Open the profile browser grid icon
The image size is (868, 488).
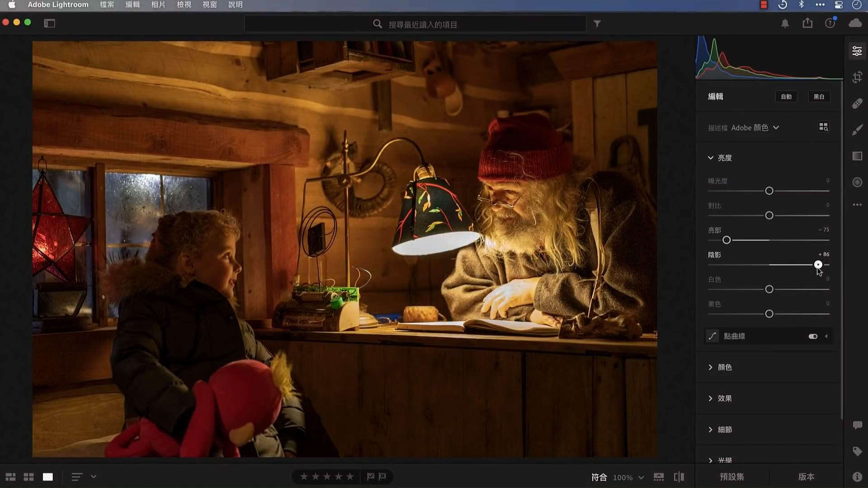[x=823, y=127]
